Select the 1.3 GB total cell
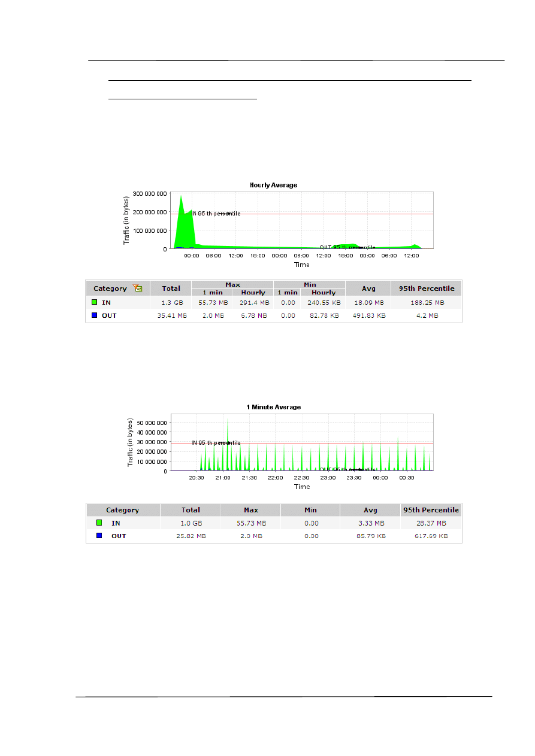This screenshot has width=535, height=756. coord(171,303)
